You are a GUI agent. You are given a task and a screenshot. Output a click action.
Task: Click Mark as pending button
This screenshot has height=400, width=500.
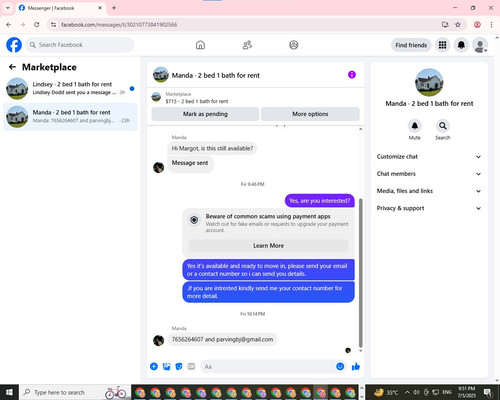click(x=205, y=114)
